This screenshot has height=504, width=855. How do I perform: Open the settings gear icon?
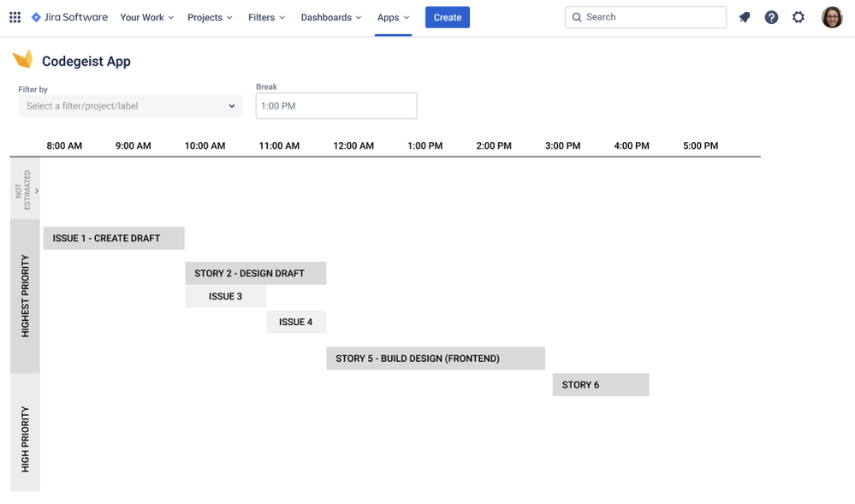(x=799, y=17)
